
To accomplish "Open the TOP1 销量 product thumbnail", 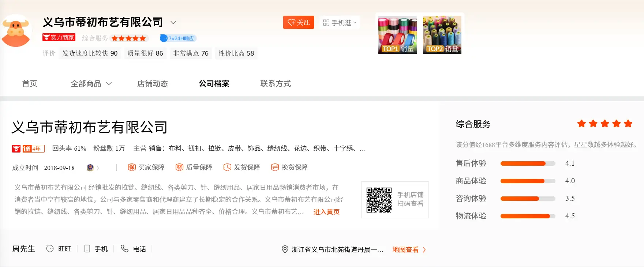I will click(397, 35).
